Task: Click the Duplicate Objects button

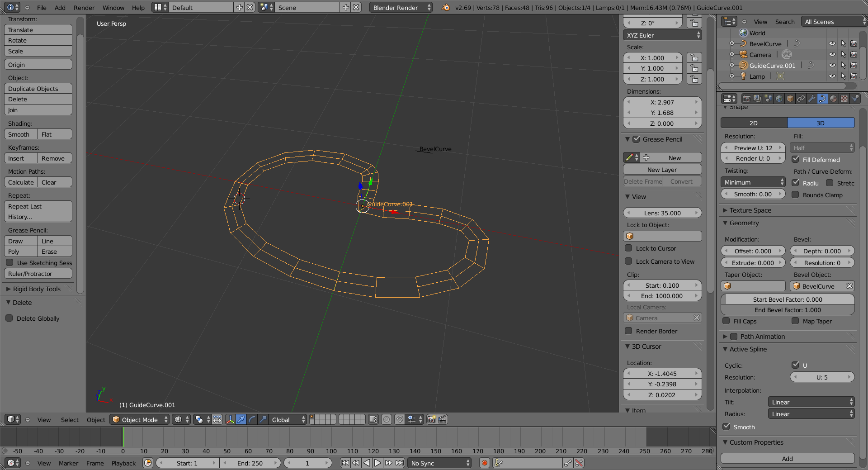Action: (38, 89)
